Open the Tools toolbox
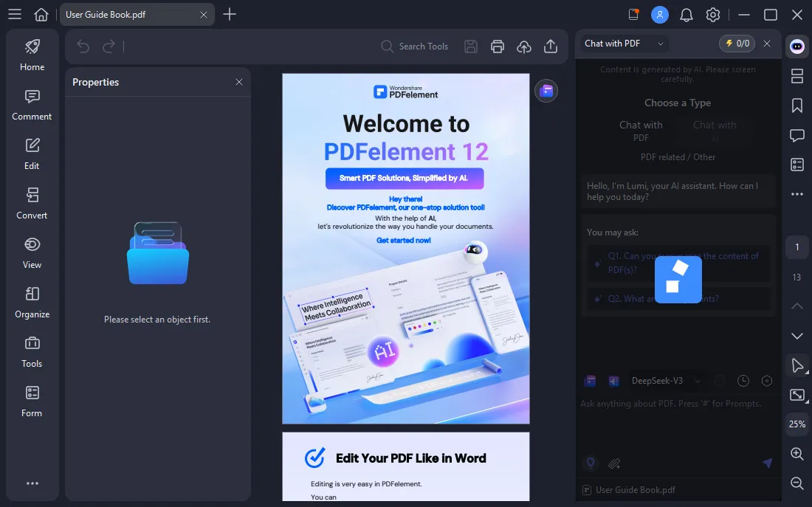This screenshot has height=507, width=812. pos(32,352)
